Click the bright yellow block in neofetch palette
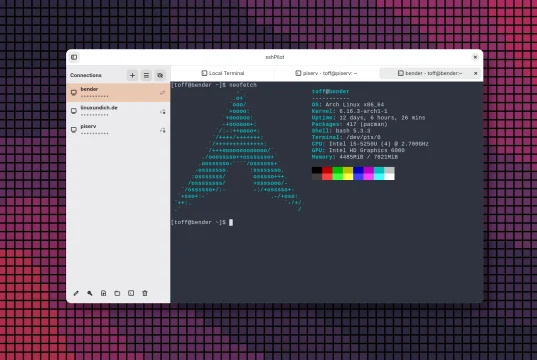 pyautogui.click(x=348, y=177)
